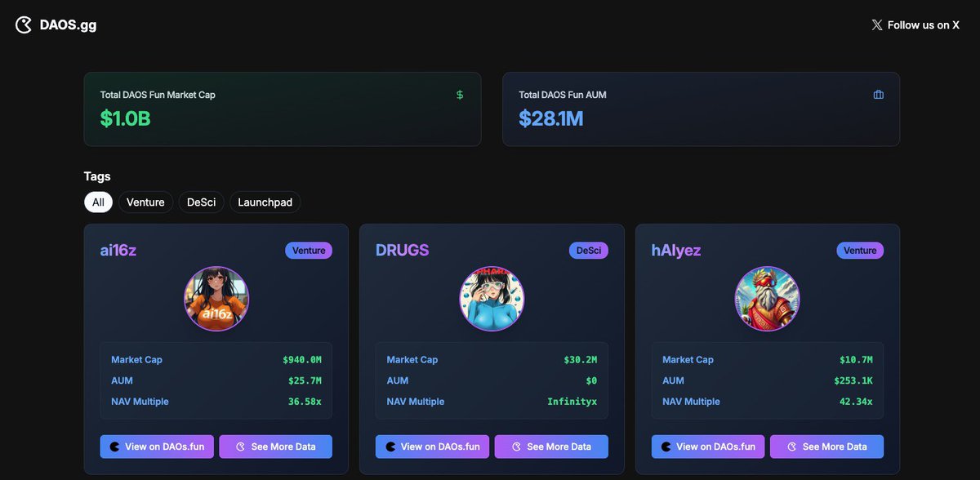The image size is (980, 480).
Task: Enable the Venture tag filter
Action: 145,202
